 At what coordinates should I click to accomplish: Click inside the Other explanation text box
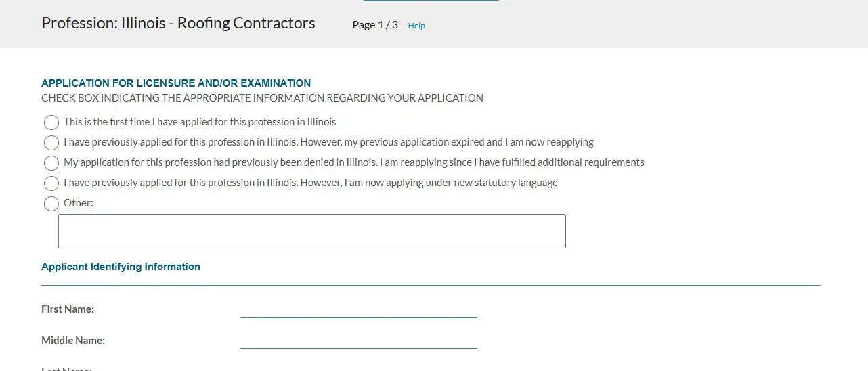[311, 232]
